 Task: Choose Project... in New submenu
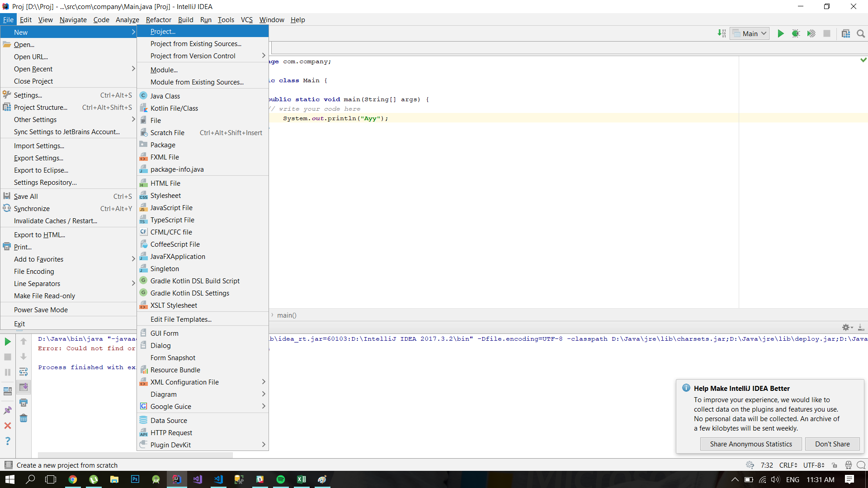(x=203, y=31)
